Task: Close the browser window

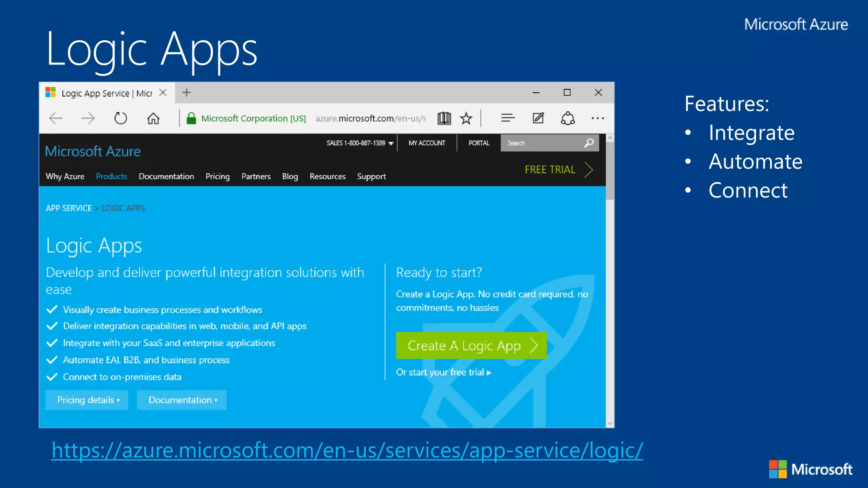Action: click(598, 92)
